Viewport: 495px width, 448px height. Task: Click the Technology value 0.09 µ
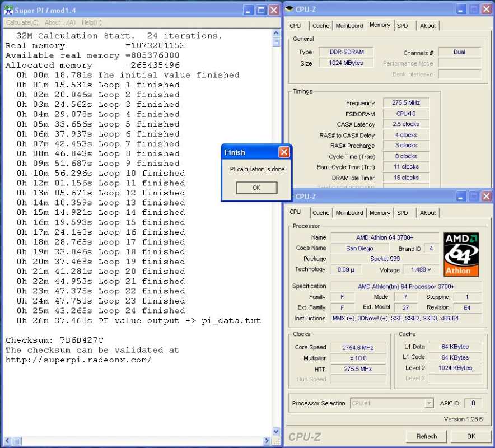point(346,269)
